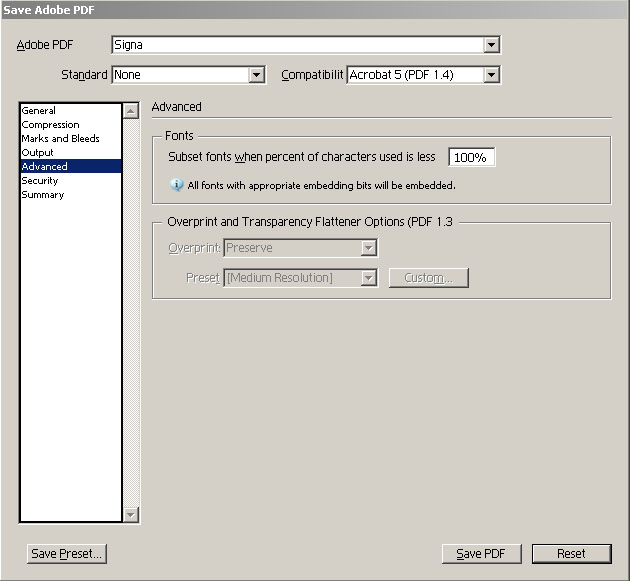Click the category list scroll up arrow
The height and width of the screenshot is (581, 630).
pyautogui.click(x=131, y=111)
